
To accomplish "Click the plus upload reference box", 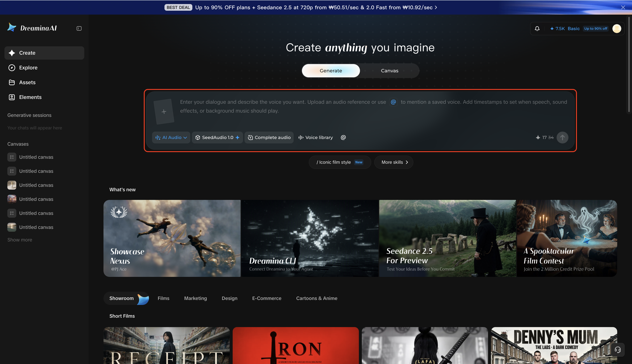I will (164, 111).
